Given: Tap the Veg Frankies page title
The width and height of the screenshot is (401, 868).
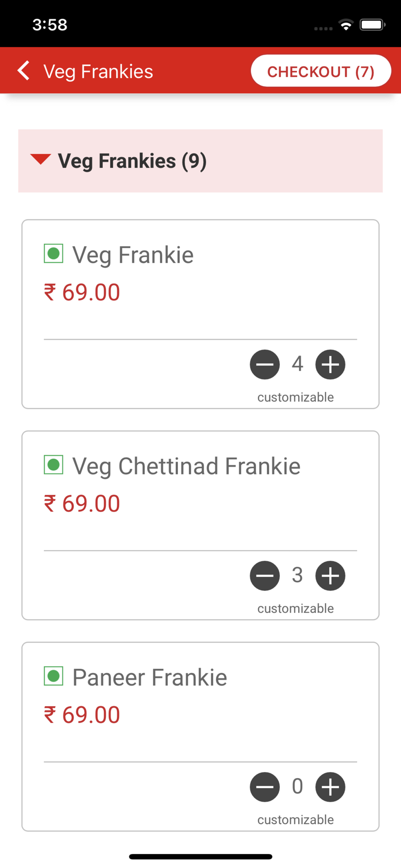Looking at the screenshot, I should coord(99,72).
